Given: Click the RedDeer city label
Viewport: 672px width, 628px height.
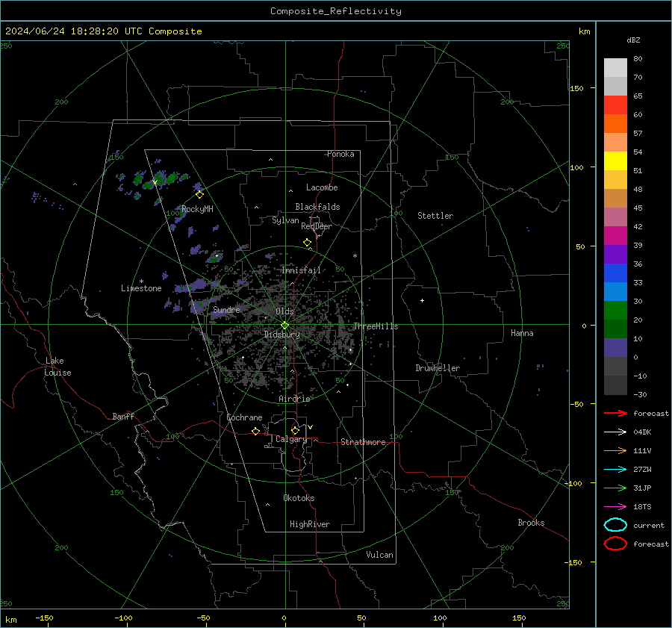Looking at the screenshot, I should point(317,226).
